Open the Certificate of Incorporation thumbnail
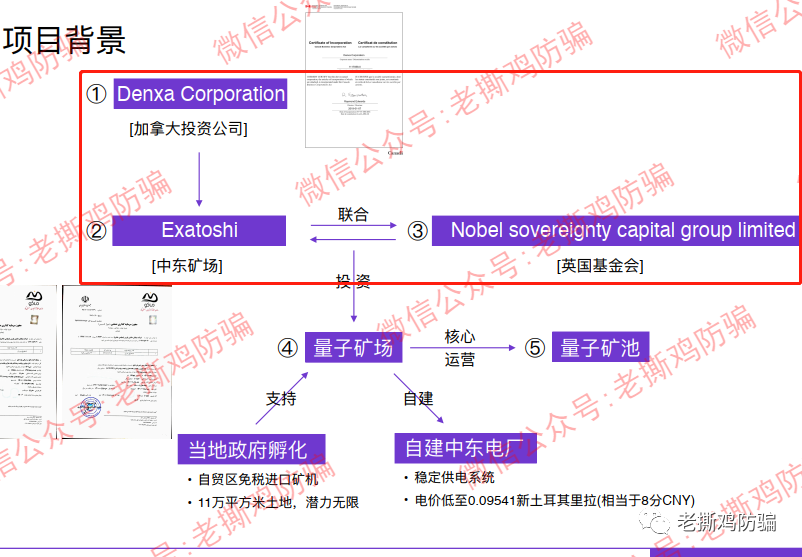Image resolution: width=802 pixels, height=557 pixels. point(354,80)
